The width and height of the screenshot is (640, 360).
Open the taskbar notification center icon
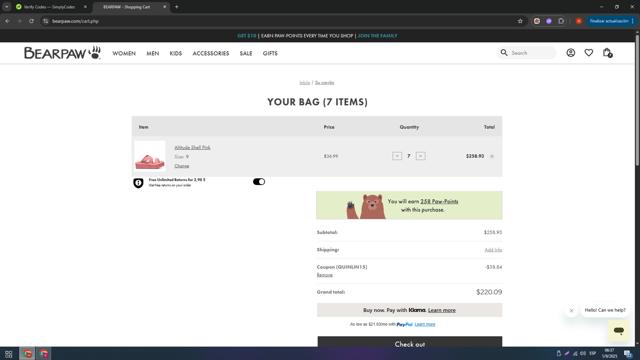pyautogui.click(x=628, y=354)
